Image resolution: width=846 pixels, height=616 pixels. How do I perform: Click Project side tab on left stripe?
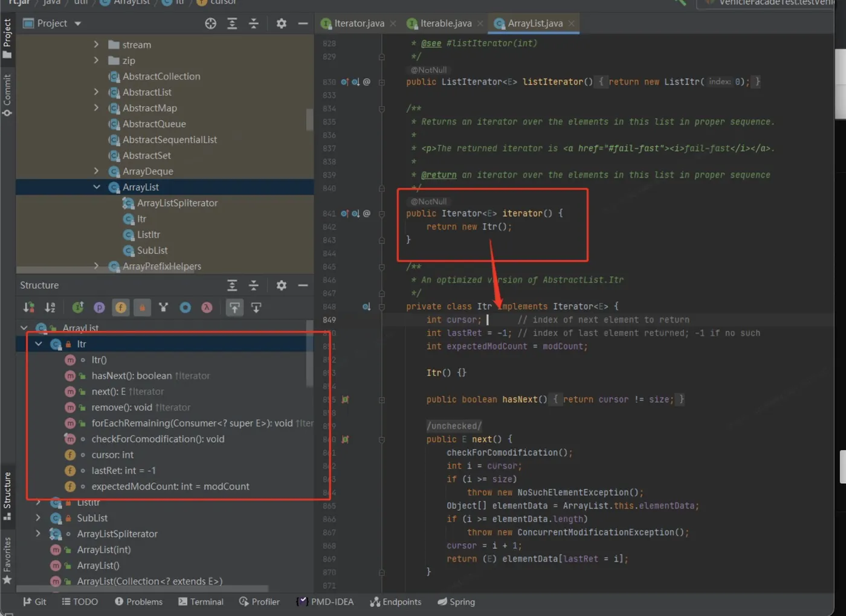pos(7,39)
